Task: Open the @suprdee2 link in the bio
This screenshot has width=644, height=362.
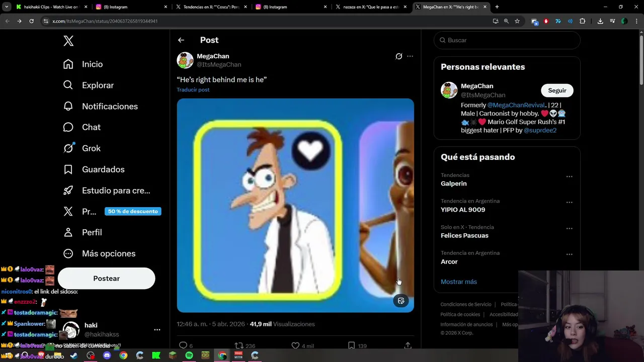Action: point(540,130)
